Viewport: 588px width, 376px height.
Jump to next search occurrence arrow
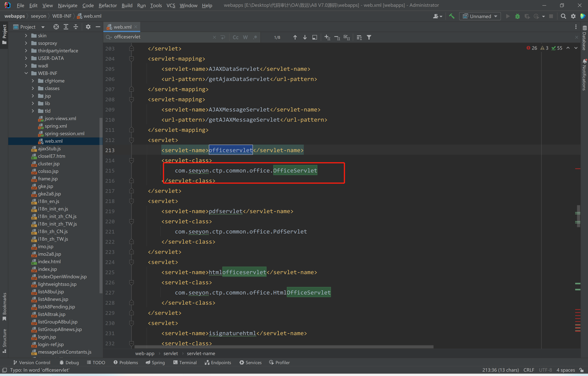tap(305, 37)
